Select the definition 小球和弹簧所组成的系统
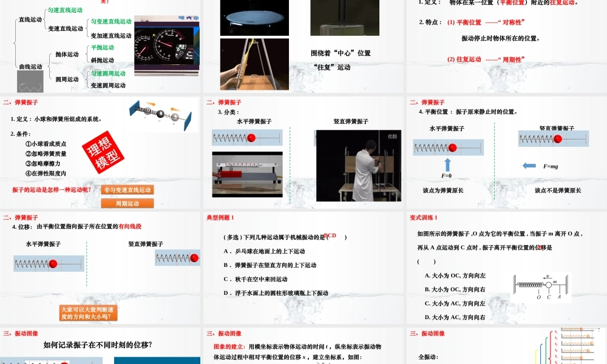Image resolution: width=607 pixels, height=364 pixels. coord(68,119)
